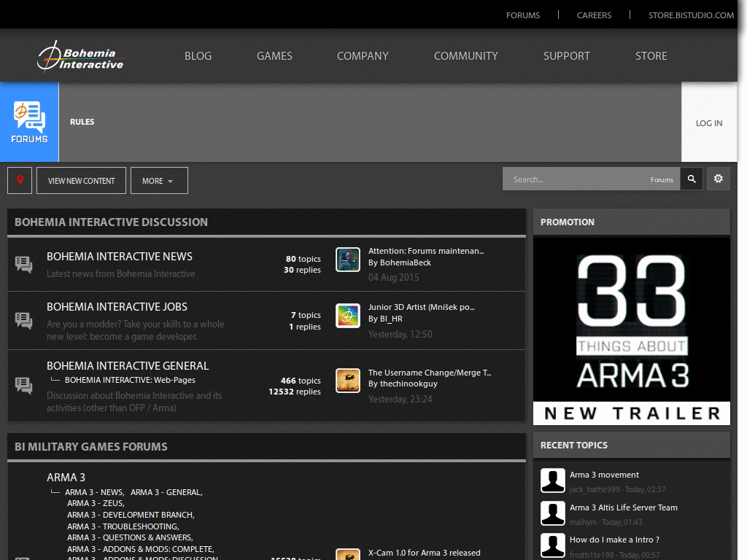Open ARMA 3 - ADDONS & MODS: COMPLETE
Screen dimensions: 747x560
[x=141, y=550]
